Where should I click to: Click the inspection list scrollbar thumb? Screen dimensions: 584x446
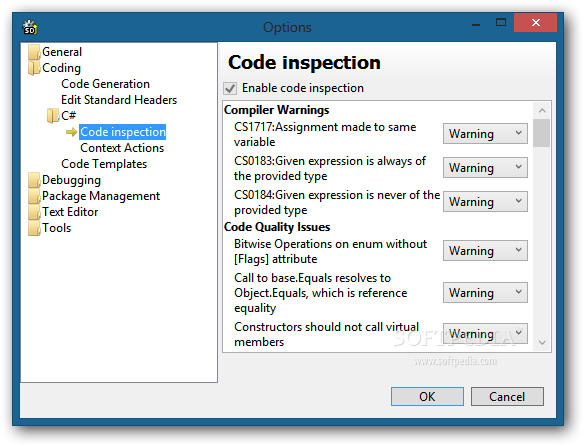542,133
